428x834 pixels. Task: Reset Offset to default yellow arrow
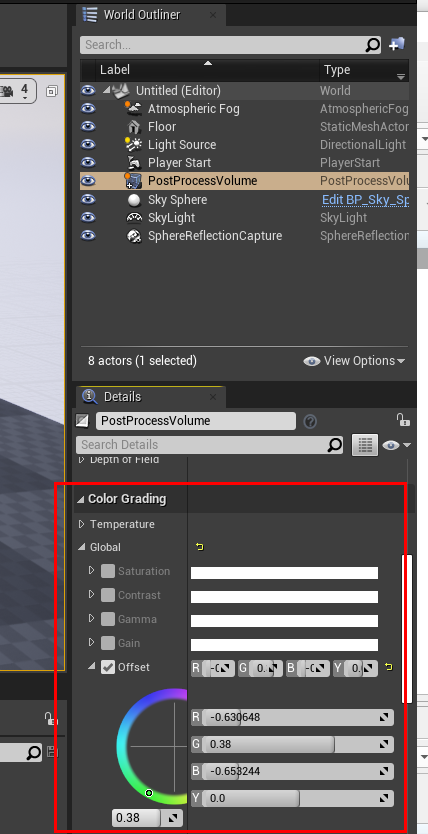pyautogui.click(x=389, y=667)
